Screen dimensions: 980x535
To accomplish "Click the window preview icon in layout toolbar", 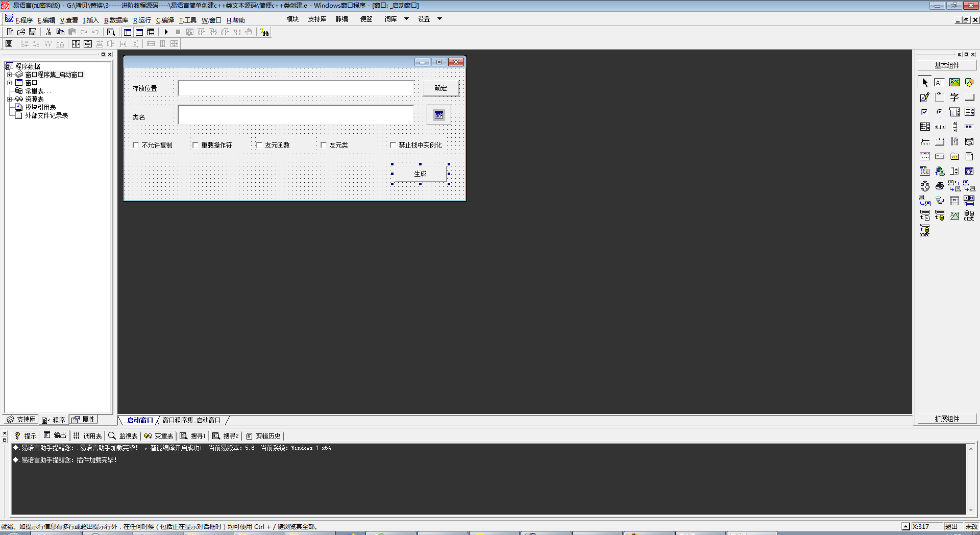I will [9, 44].
